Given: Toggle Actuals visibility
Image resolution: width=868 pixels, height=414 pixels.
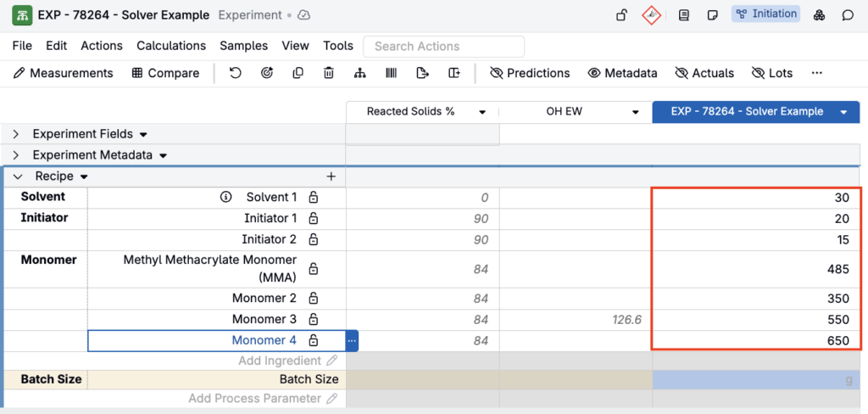Looking at the screenshot, I should click(704, 73).
